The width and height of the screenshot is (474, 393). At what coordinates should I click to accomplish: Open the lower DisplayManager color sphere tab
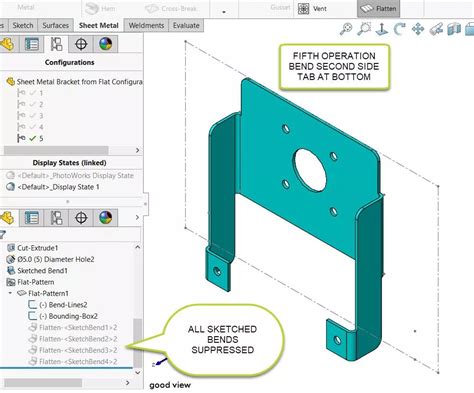click(x=105, y=218)
